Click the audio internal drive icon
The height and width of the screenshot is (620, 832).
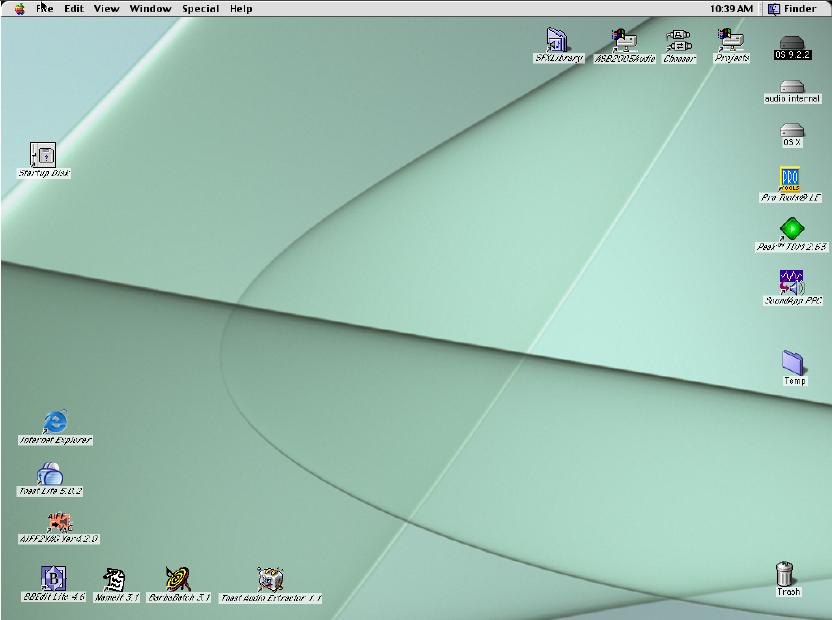click(x=791, y=86)
